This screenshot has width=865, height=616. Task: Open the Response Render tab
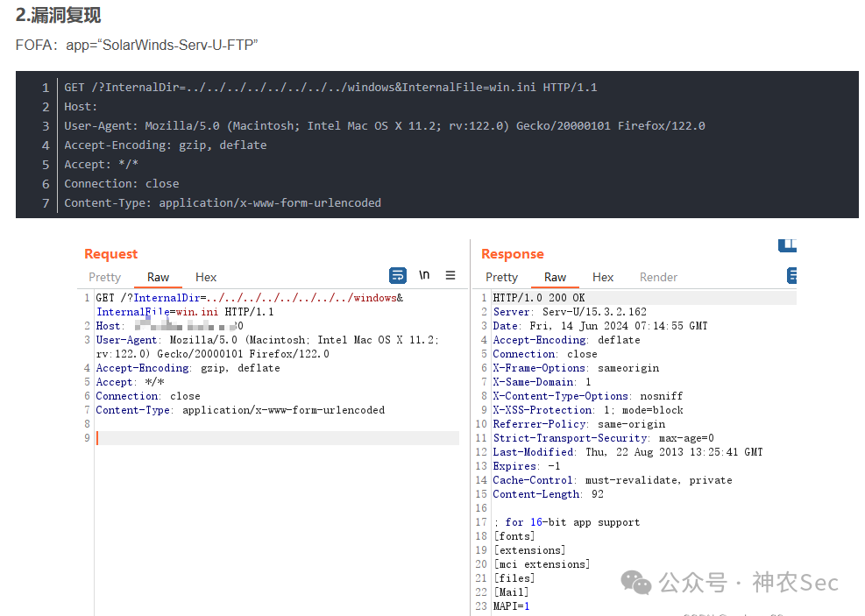point(659,278)
